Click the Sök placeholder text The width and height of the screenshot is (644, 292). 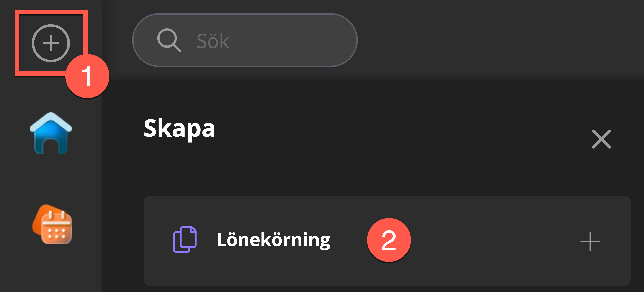tap(213, 41)
